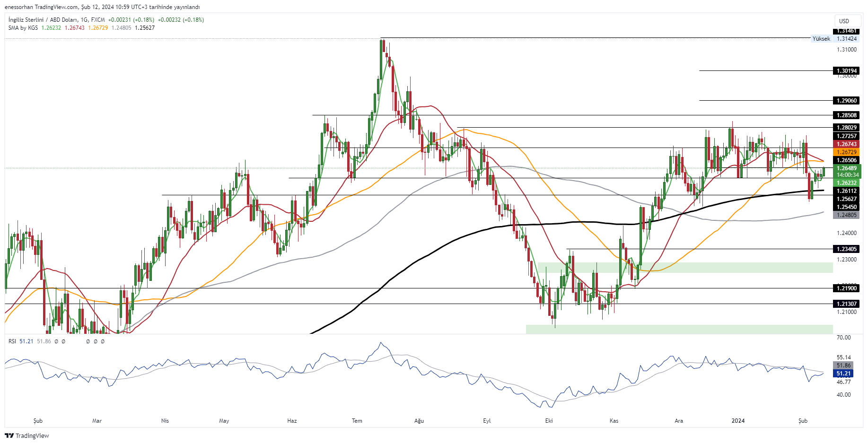Click the 14:00:34 candle countdown timer
Viewport: 868px width, 444px height.
click(847, 175)
